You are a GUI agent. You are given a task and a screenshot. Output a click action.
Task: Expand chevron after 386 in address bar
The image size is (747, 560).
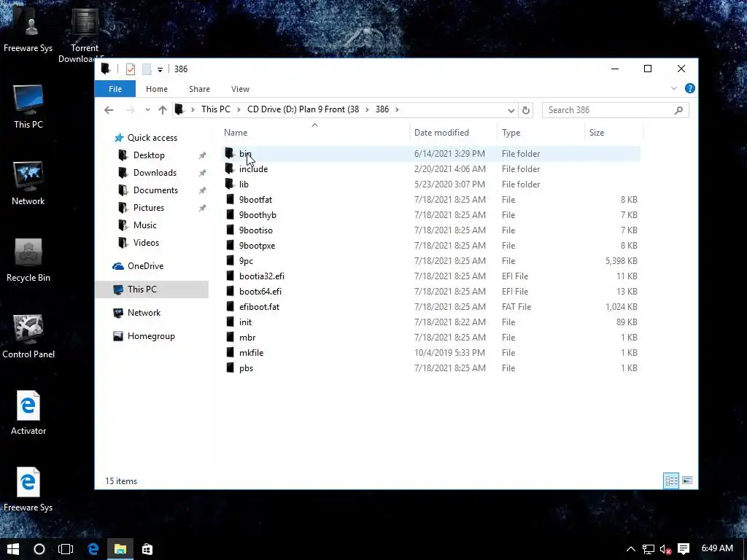(x=397, y=109)
